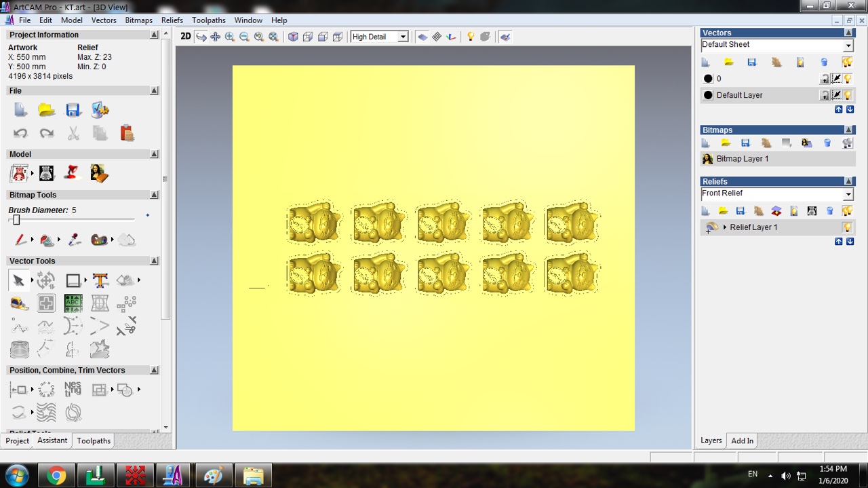868x488 pixels.
Task: Save the model with the floppy disk icon
Action: coord(73,110)
